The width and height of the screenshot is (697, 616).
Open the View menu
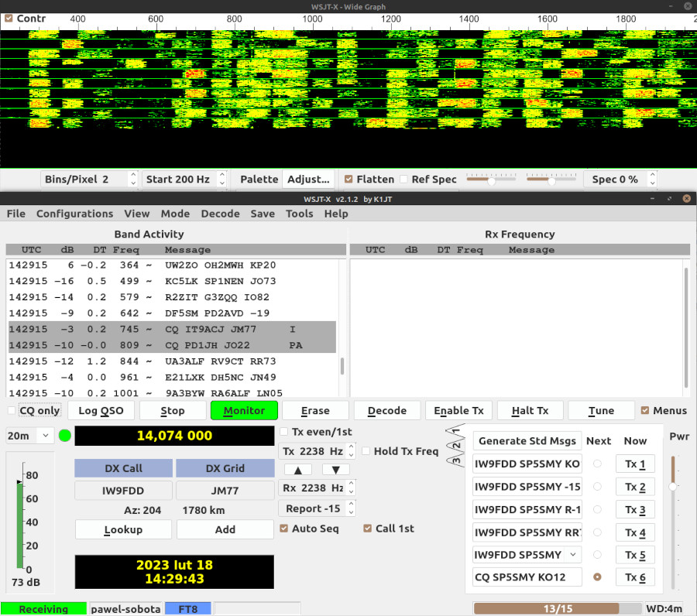pyautogui.click(x=137, y=214)
